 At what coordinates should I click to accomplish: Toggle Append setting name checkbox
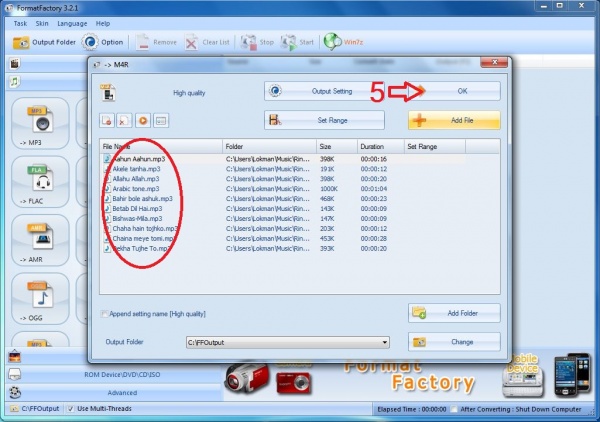point(104,314)
